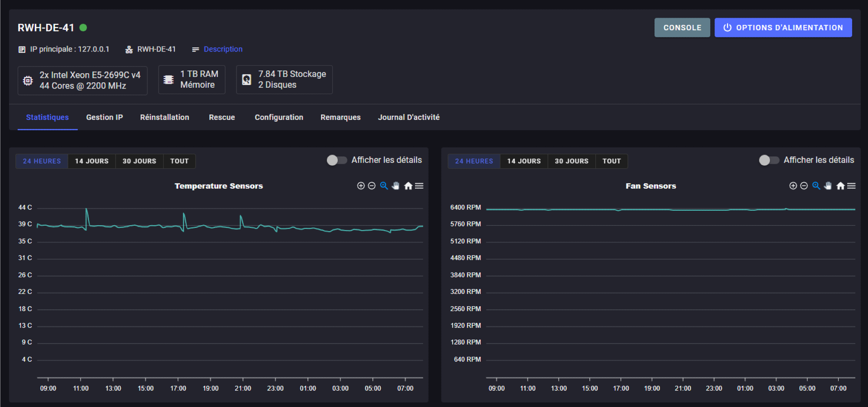This screenshot has width=868, height=407.
Task: Open the Configuration tab
Action: pyautogui.click(x=279, y=117)
